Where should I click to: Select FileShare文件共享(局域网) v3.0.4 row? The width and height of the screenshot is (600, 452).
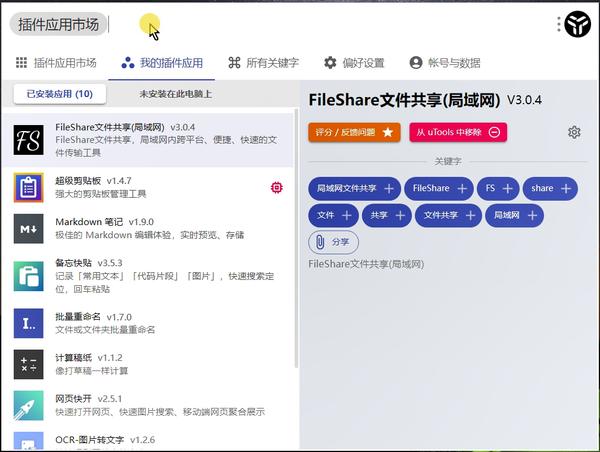click(x=147, y=140)
